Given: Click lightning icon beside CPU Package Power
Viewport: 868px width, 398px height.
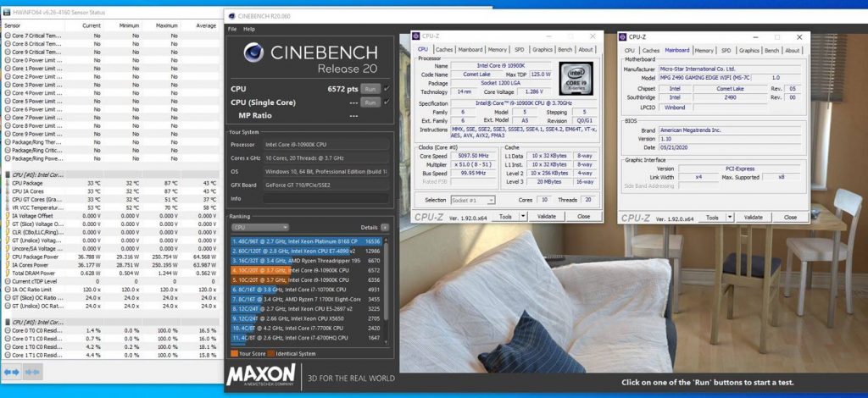Looking at the screenshot, I should click(7, 257).
